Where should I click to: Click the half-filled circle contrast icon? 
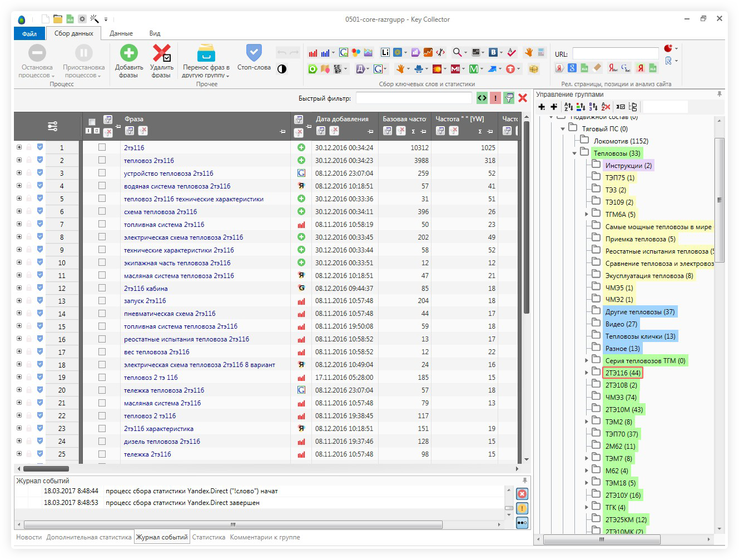click(x=282, y=69)
